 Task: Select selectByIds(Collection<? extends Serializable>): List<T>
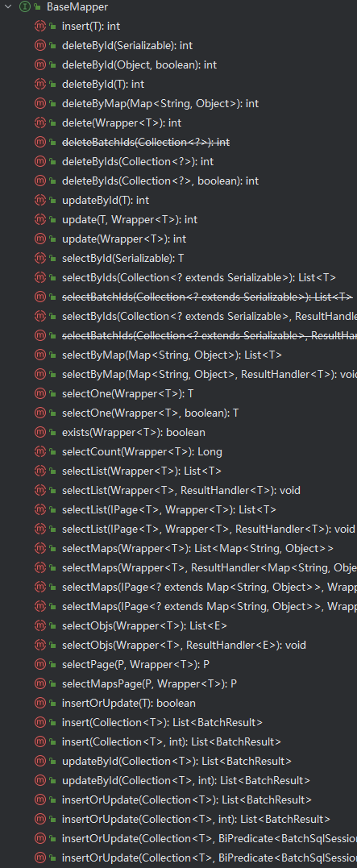(199, 277)
